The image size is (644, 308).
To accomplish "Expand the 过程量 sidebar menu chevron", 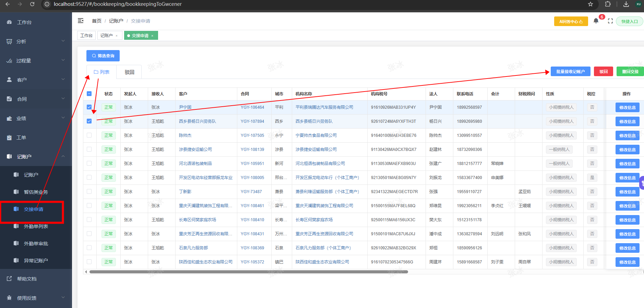I will (63, 60).
